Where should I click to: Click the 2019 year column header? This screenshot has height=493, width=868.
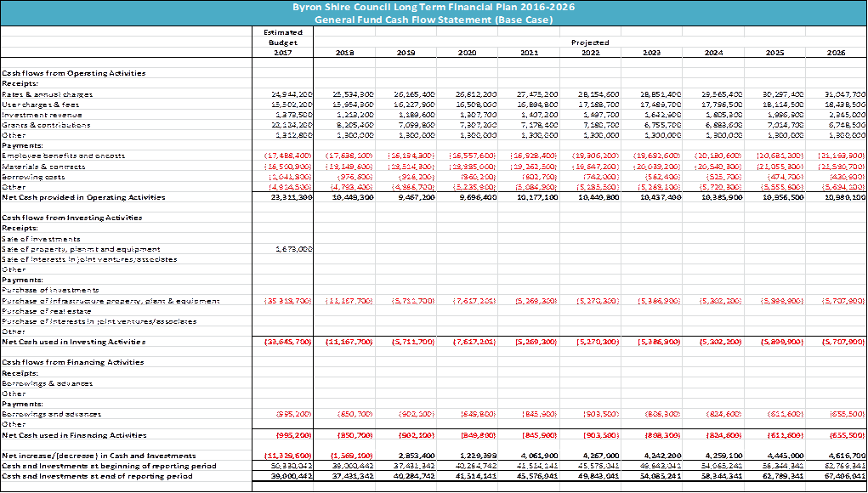[x=406, y=53]
